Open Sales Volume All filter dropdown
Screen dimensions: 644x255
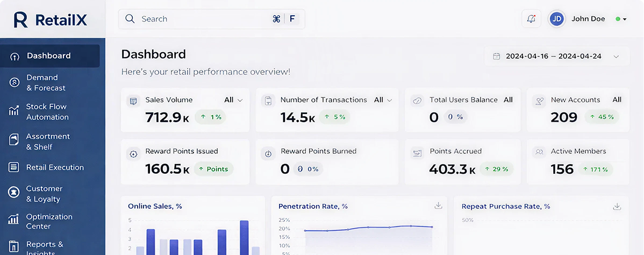click(x=233, y=100)
